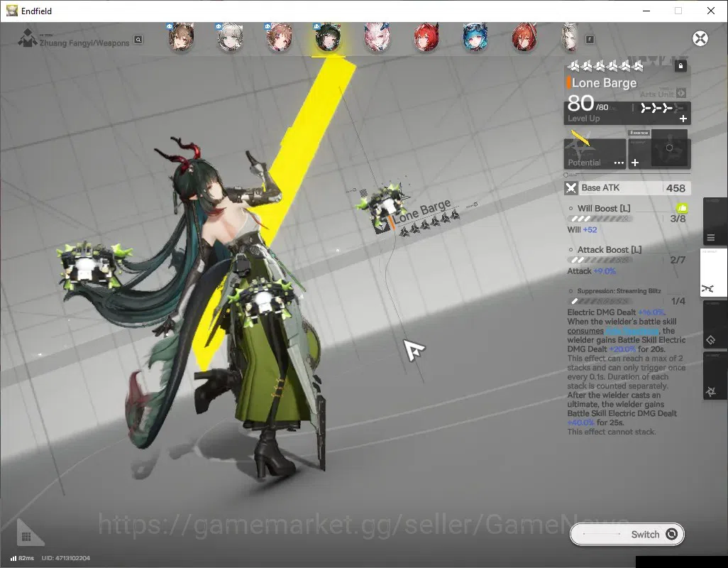Image resolution: width=728 pixels, height=568 pixels.
Task: Click the Endfield app icon in title bar
Action: pos(11,11)
